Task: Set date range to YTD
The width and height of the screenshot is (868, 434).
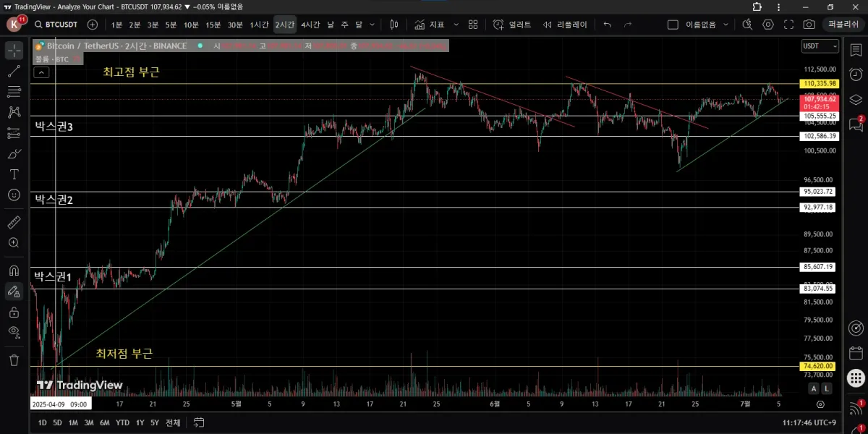Action: coord(122,422)
